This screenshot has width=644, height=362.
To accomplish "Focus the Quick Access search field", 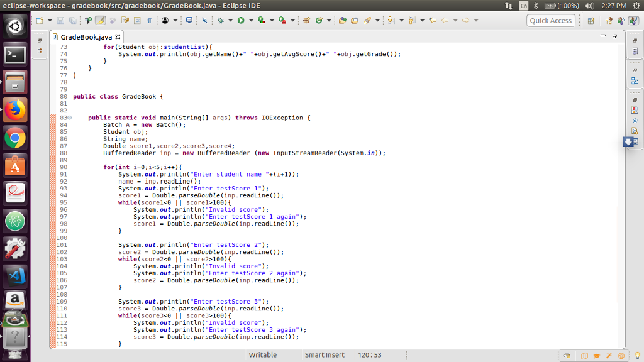I will [x=551, y=21].
